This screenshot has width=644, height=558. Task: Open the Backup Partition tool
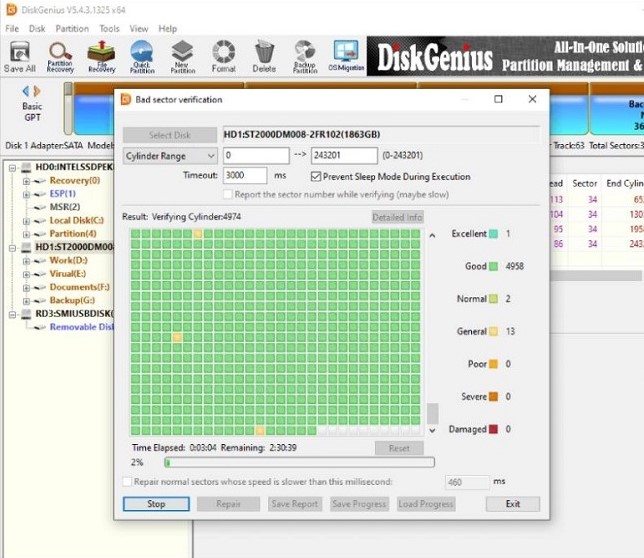305,57
